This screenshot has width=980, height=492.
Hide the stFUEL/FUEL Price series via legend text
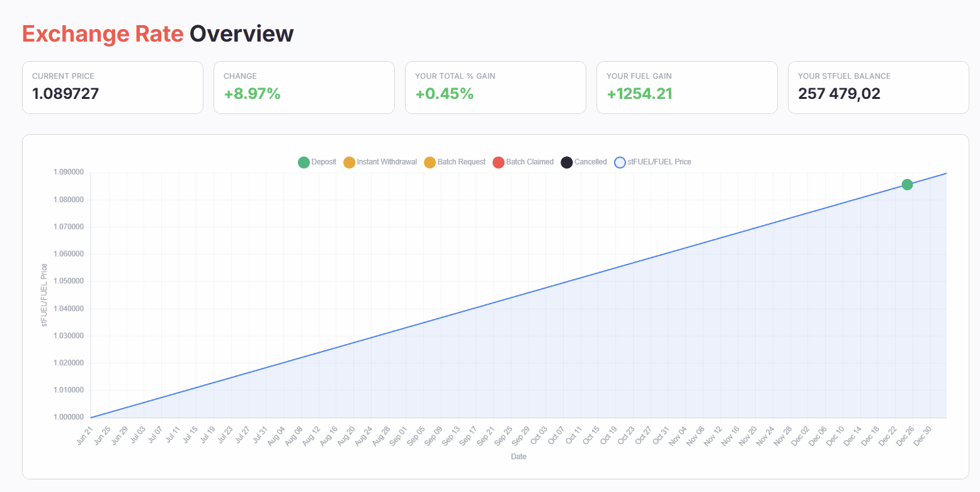point(659,162)
